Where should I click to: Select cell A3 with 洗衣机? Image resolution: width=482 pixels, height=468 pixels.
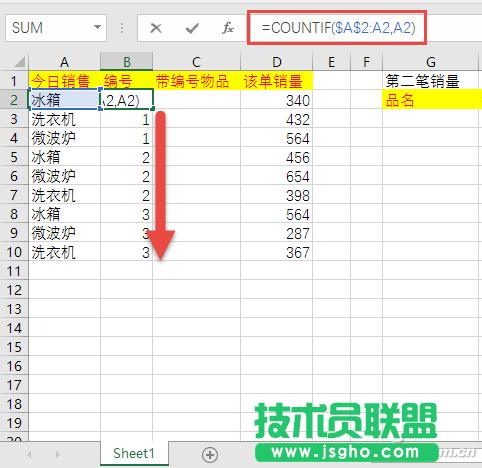click(65, 119)
